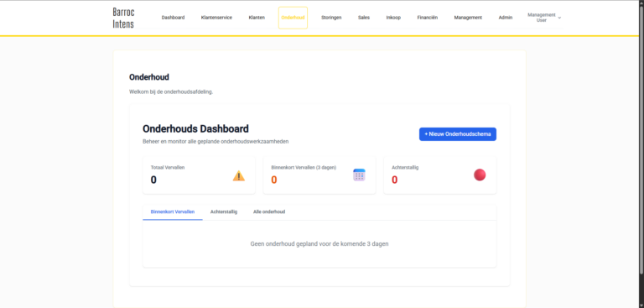The width and height of the screenshot is (644, 308).
Task: Click the Barroc Intens logo
Action: 123,18
